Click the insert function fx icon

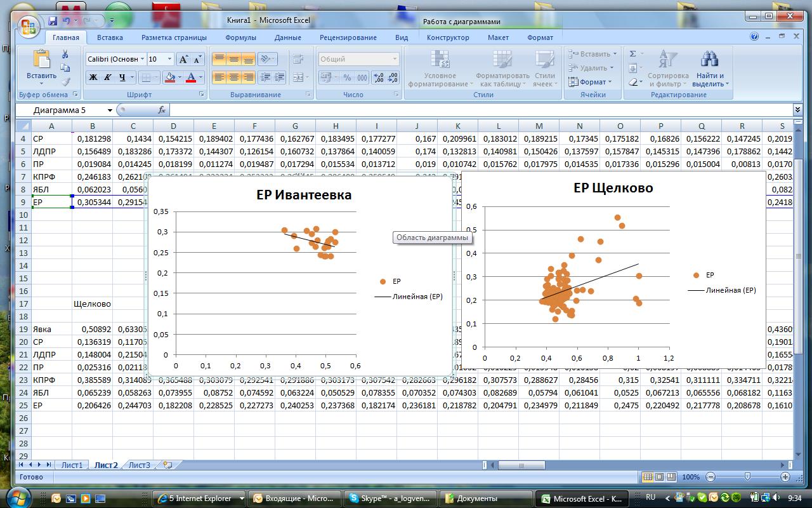coord(162,110)
